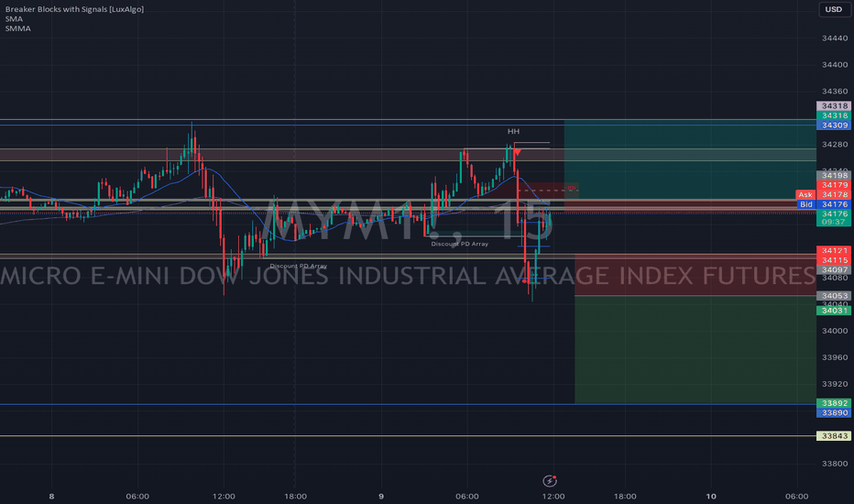Click the 33920 price scale value
854x504 pixels.
835,384
